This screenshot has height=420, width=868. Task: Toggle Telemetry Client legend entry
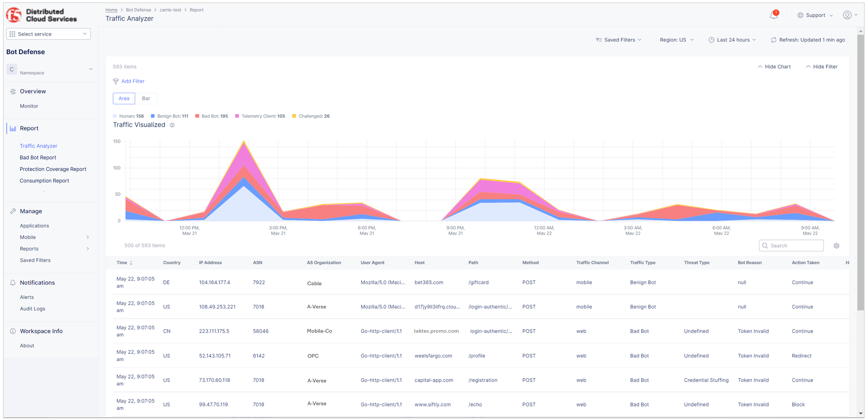tap(260, 116)
